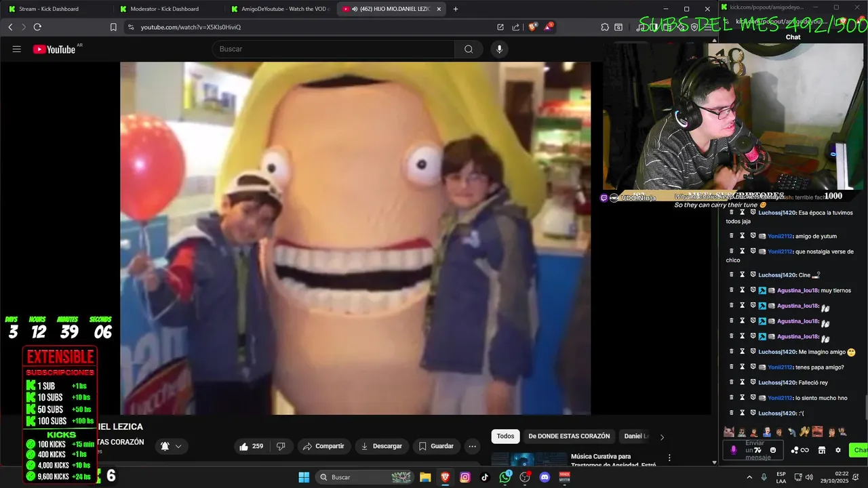Start voice search with microphone button

499,49
